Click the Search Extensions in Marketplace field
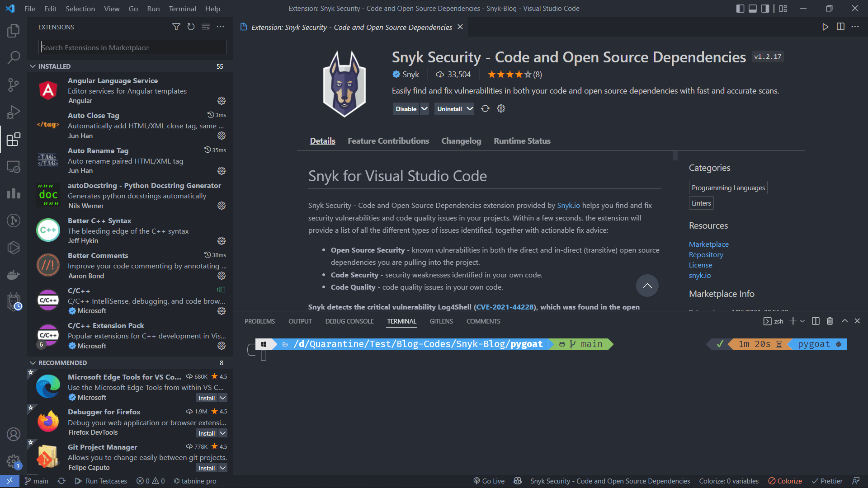868x488 pixels. [x=132, y=47]
